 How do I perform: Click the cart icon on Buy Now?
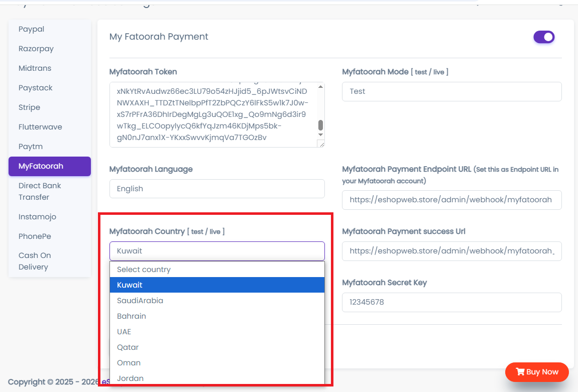(x=520, y=372)
